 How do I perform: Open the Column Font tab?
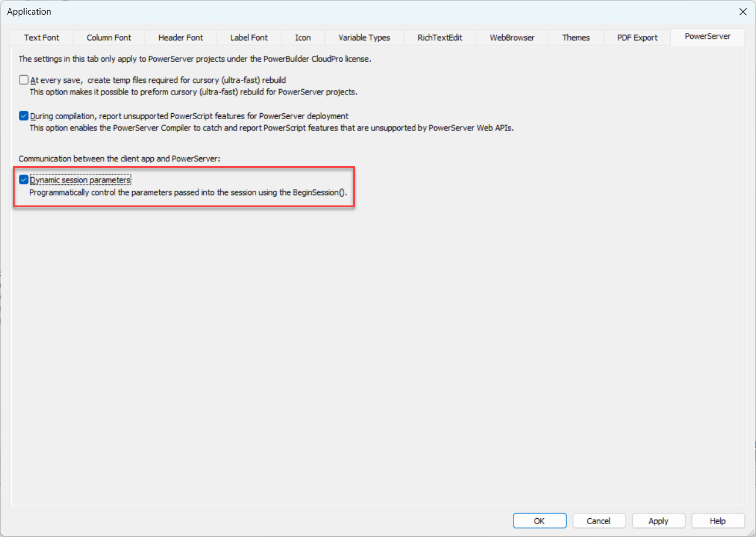[x=109, y=38]
